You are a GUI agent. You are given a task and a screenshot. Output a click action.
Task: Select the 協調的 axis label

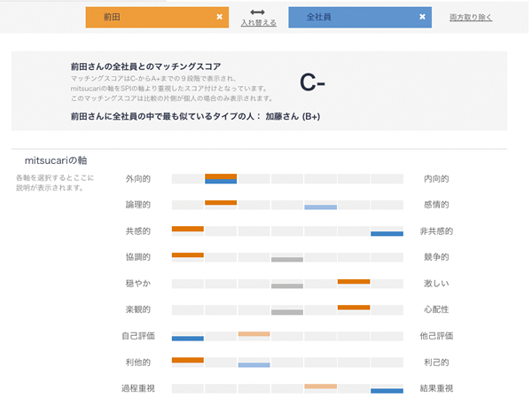(x=138, y=257)
